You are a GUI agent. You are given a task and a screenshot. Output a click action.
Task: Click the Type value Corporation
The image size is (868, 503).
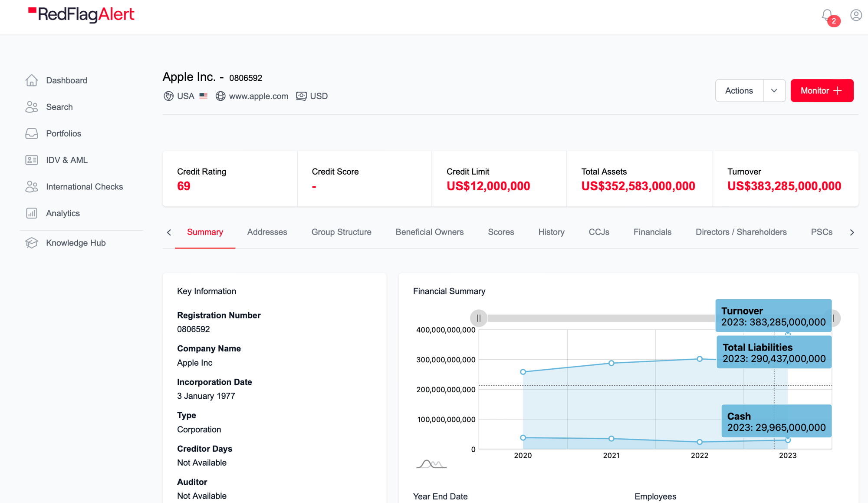199,430
